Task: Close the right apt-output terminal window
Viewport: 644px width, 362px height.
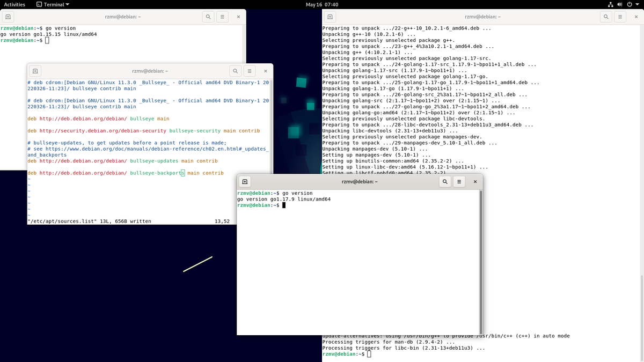Action: tap(636, 17)
